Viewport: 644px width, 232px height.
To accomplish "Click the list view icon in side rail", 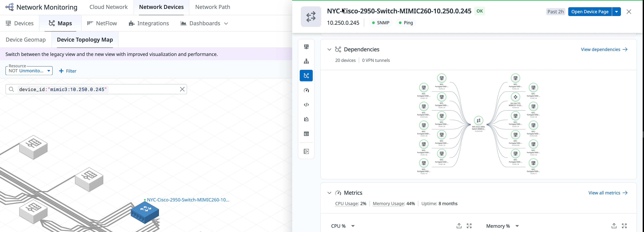I will 306,134.
